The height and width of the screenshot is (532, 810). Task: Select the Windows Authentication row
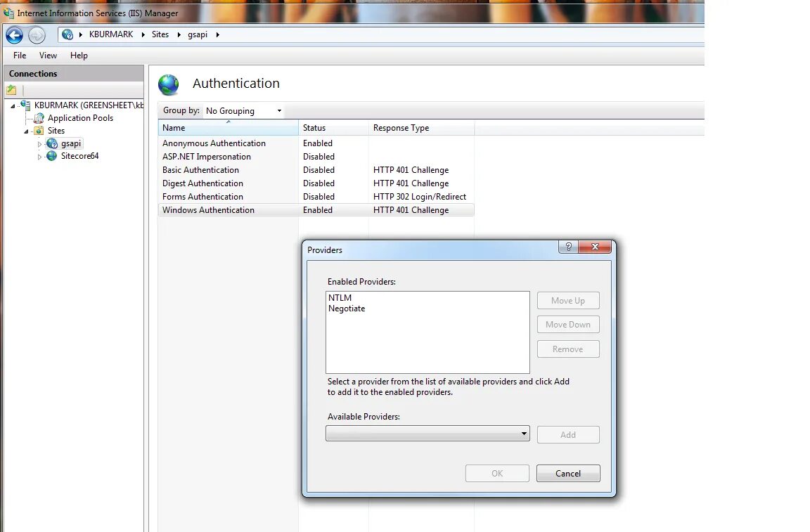click(316, 210)
